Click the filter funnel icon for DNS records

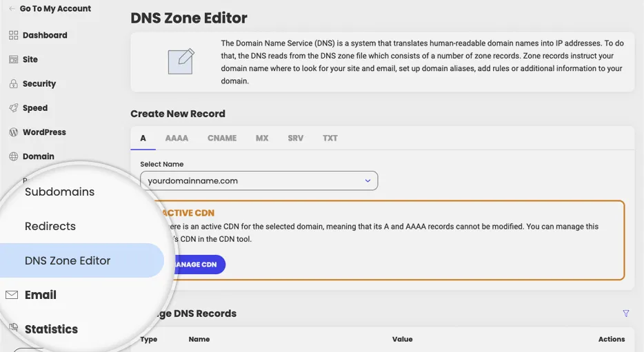pos(626,313)
